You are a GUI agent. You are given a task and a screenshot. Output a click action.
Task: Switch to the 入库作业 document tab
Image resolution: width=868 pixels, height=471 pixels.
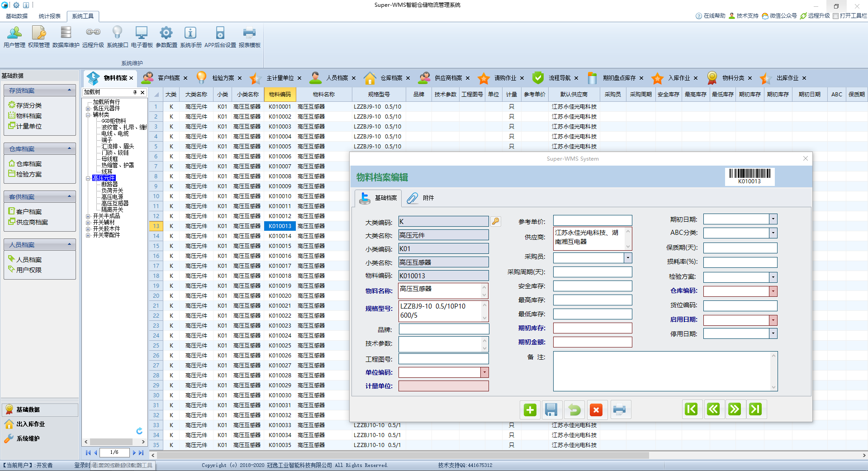[679, 78]
